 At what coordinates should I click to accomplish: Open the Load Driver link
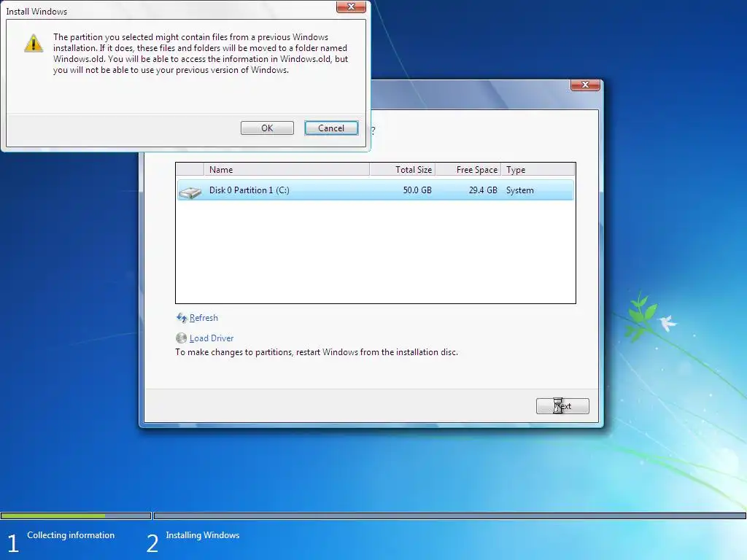(212, 338)
